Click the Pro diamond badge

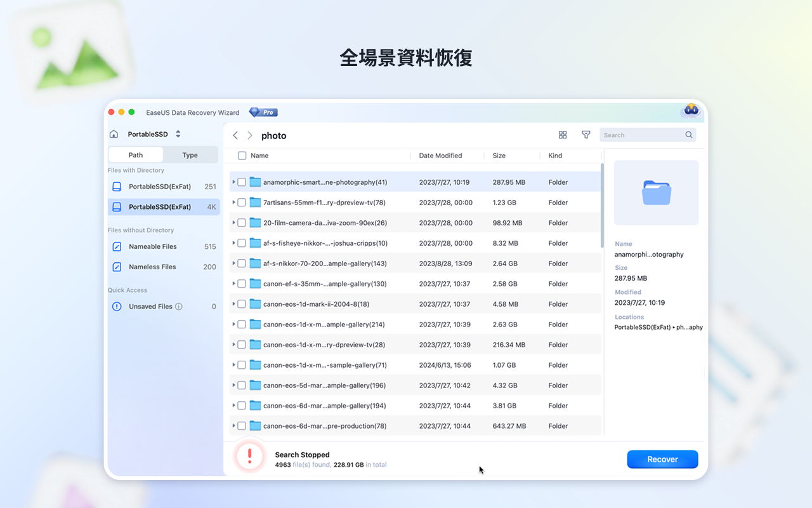(263, 112)
